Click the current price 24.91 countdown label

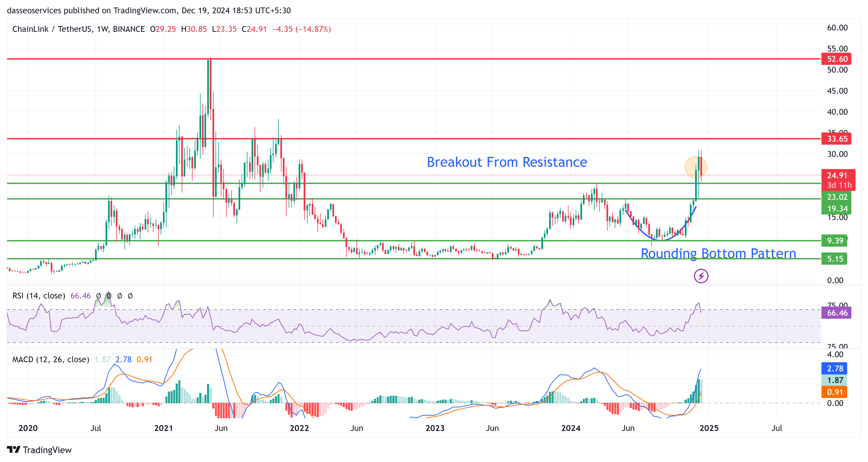(x=838, y=180)
